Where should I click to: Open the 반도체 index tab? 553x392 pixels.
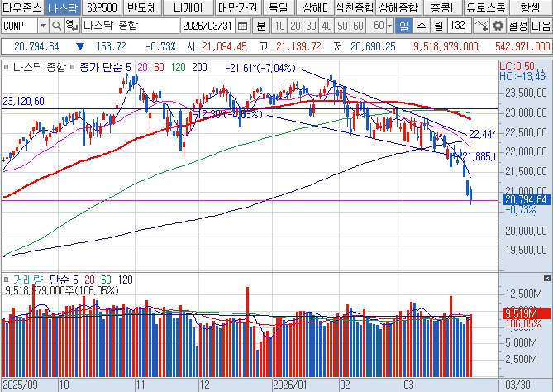[x=142, y=7]
